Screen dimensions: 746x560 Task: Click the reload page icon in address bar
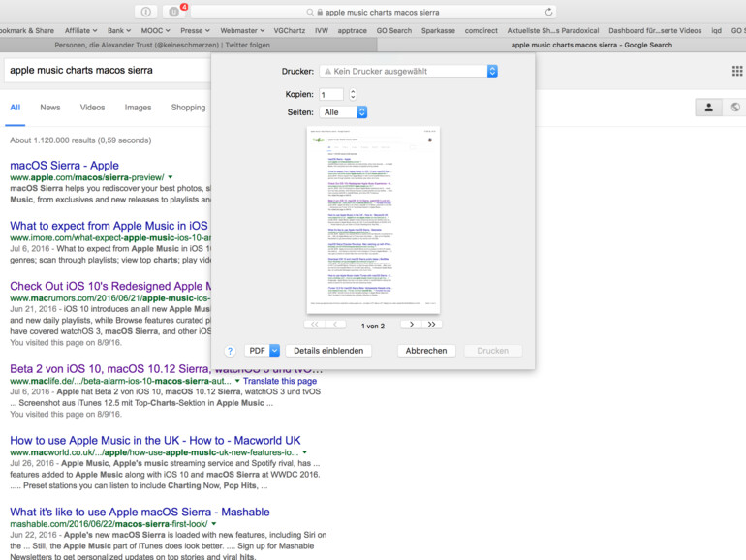548,12
